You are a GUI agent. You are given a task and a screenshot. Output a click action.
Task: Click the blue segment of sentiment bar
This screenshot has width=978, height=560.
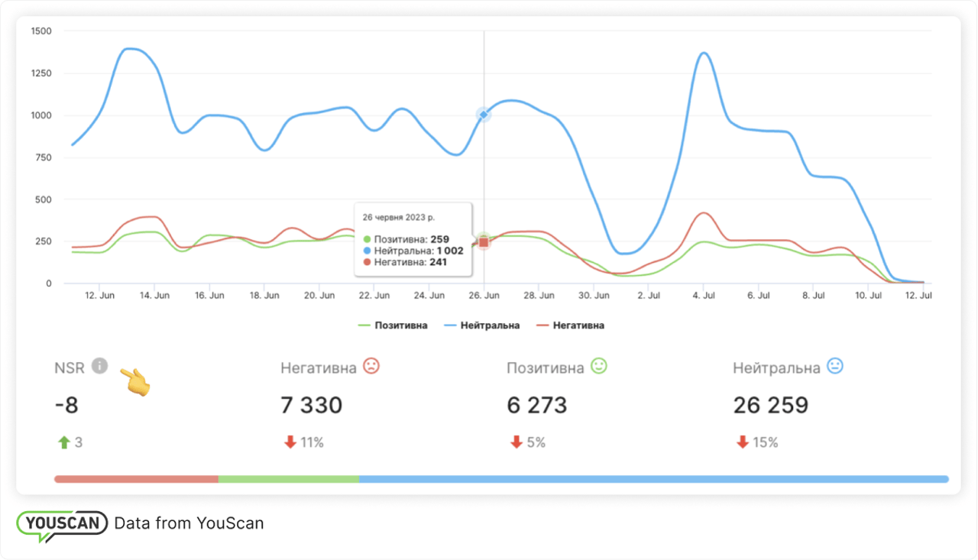pyautogui.click(x=653, y=479)
